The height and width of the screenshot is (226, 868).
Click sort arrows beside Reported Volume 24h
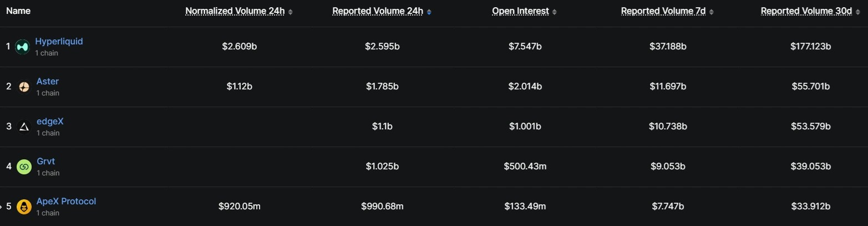coord(429,12)
